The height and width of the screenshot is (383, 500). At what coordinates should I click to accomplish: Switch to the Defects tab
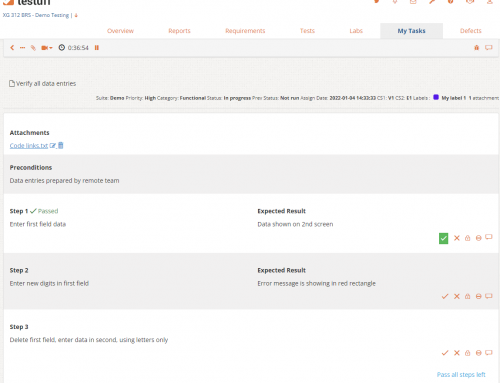click(471, 31)
